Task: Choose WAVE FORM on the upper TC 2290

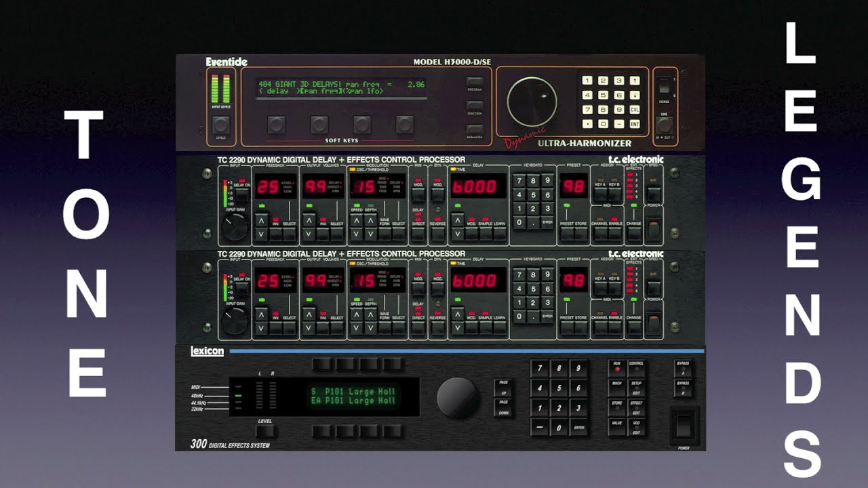Action: pos(384,234)
